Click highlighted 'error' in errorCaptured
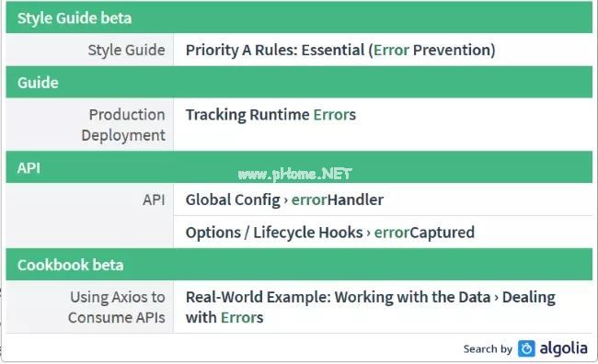598x364 pixels. [392, 233]
